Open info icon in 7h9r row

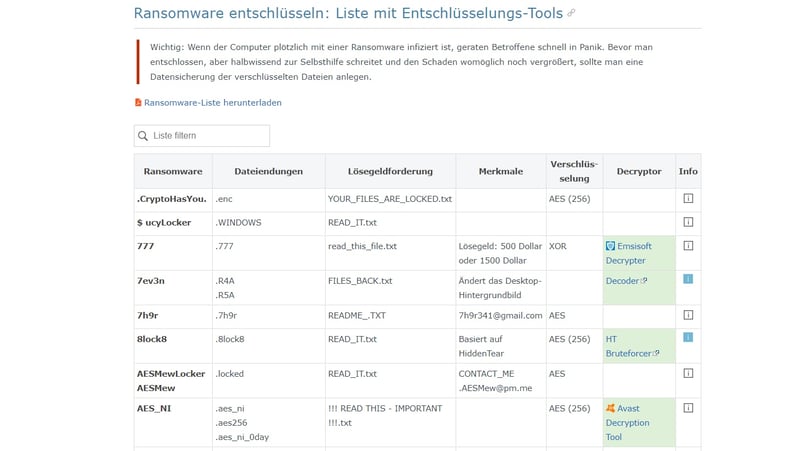coord(688,315)
